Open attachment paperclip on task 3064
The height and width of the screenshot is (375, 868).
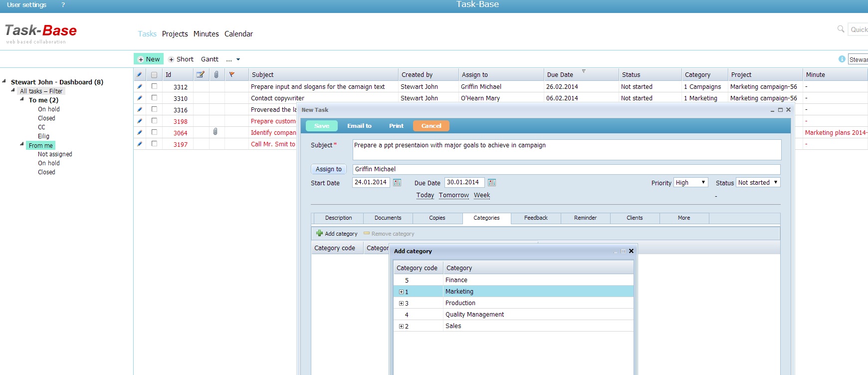[216, 132]
